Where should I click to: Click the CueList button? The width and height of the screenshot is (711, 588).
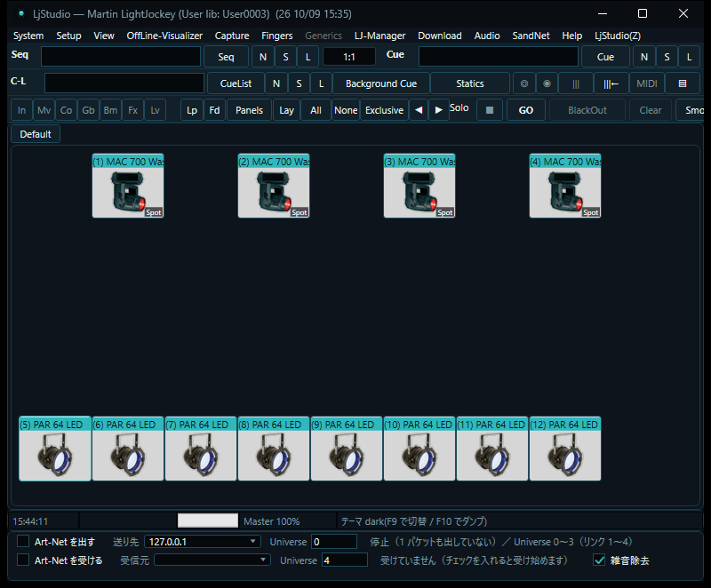pos(236,83)
